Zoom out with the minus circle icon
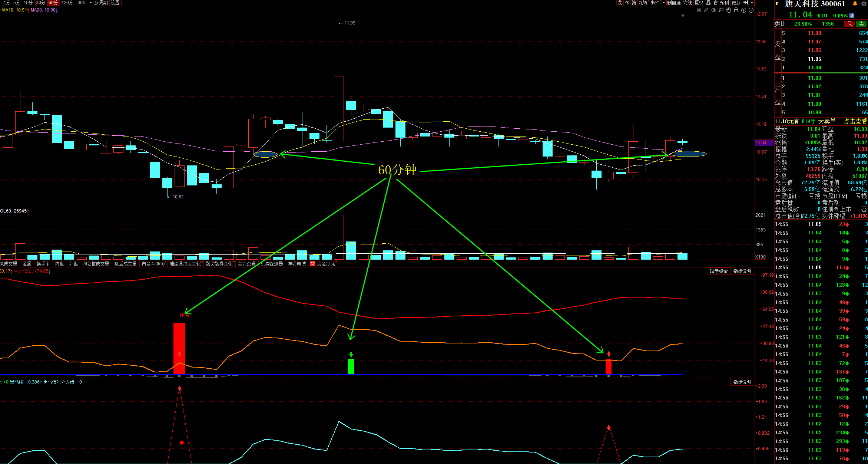This screenshot has width=868, height=464. (751, 10)
